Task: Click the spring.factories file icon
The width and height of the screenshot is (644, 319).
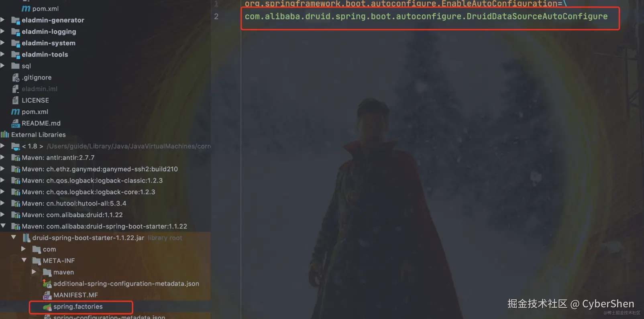Action: [x=47, y=307]
